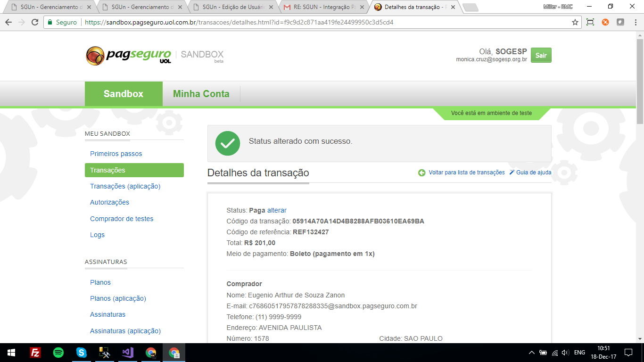Bookmark this page with the star icon

[575, 22]
